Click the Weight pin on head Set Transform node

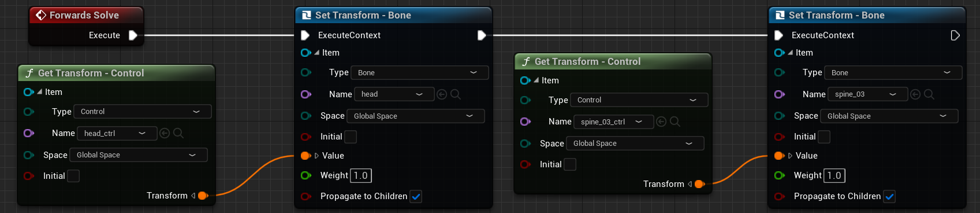coord(306,175)
